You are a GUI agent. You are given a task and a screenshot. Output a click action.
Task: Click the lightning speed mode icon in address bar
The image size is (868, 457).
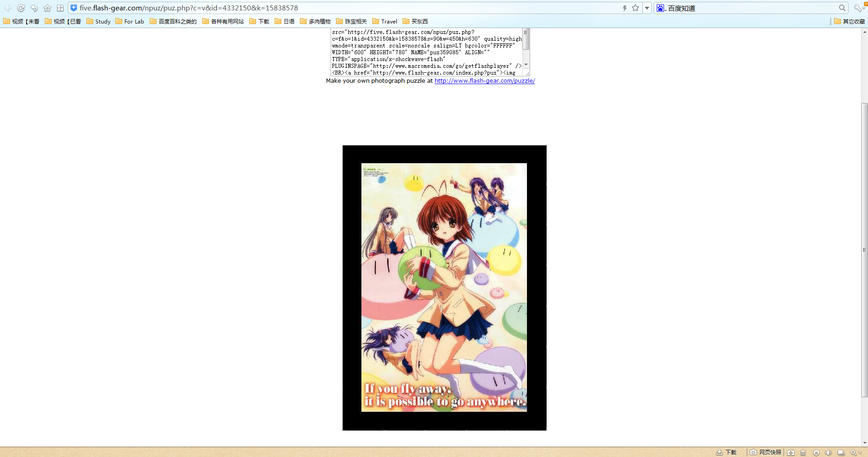coord(625,8)
